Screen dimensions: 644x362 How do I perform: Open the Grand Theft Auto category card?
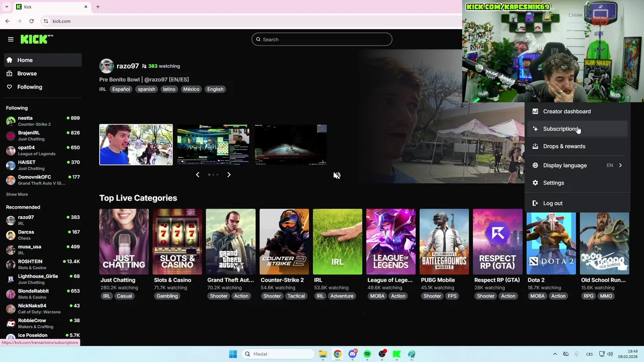coord(230,242)
